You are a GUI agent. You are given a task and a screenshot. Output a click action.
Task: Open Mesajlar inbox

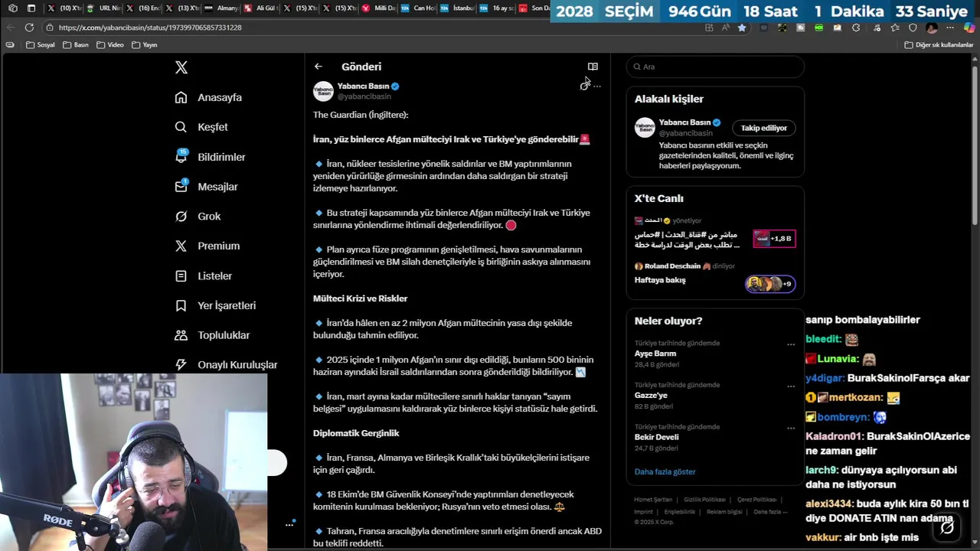206,187
